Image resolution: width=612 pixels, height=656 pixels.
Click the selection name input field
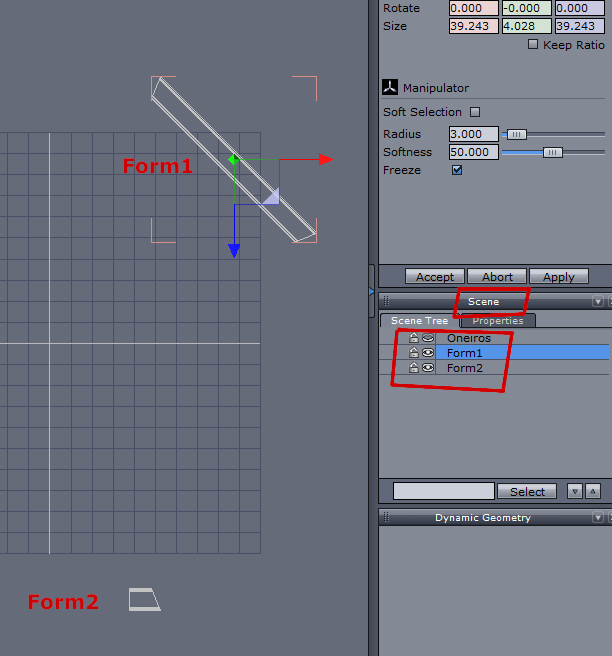point(444,491)
